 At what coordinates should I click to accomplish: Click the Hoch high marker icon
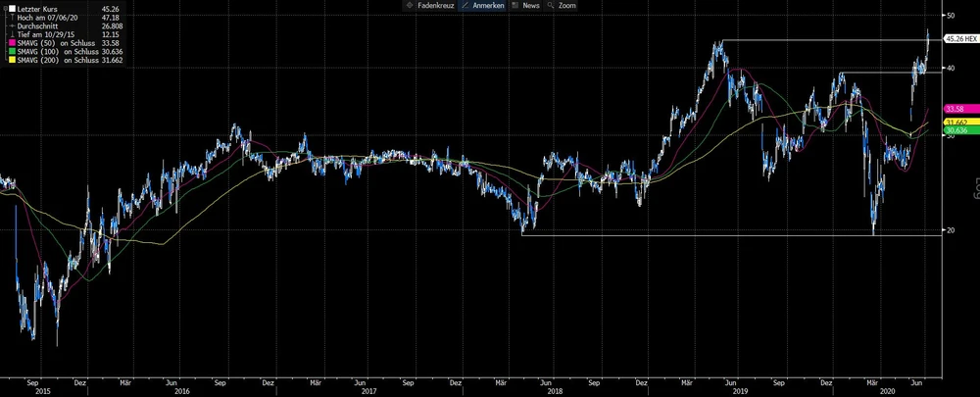(11, 17)
